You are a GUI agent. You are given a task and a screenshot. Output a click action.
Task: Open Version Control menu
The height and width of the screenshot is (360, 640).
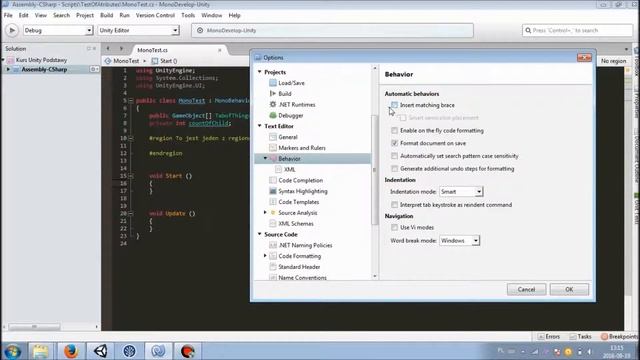[155, 16]
